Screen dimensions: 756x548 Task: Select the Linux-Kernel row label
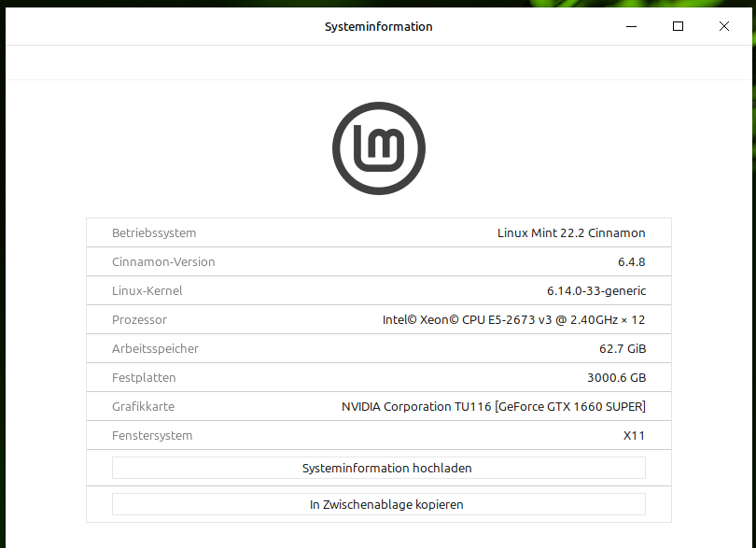coord(147,290)
